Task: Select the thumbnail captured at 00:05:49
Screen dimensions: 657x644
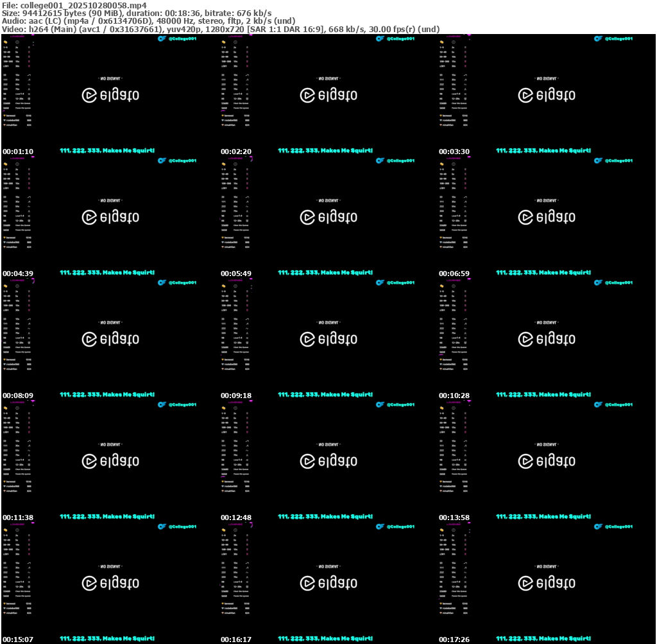Action: (x=328, y=217)
